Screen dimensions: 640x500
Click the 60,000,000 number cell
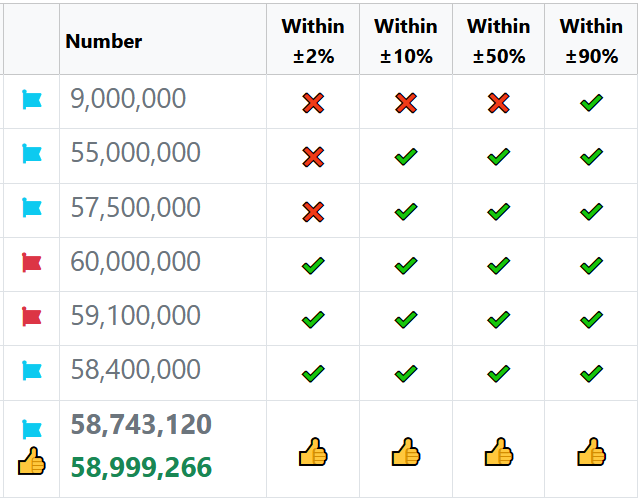tap(136, 262)
